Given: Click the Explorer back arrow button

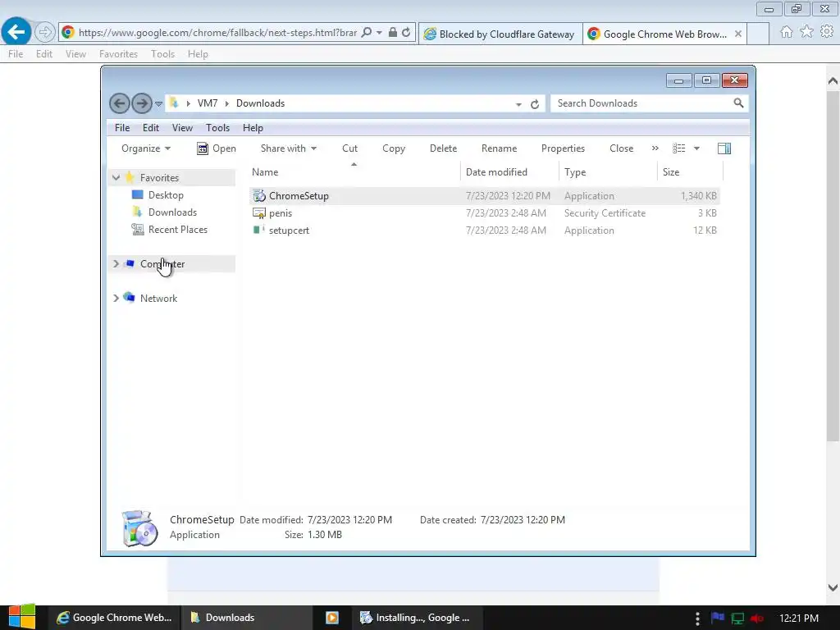Looking at the screenshot, I should [120, 103].
